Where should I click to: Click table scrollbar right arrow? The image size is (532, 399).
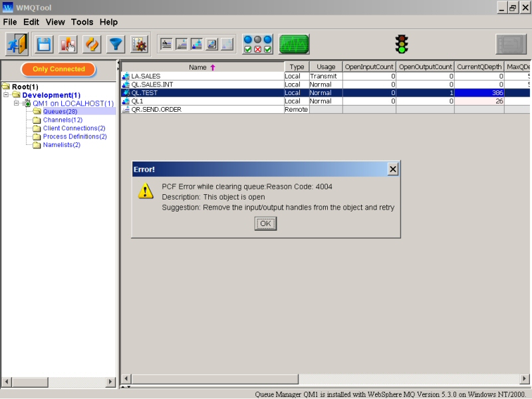click(524, 378)
